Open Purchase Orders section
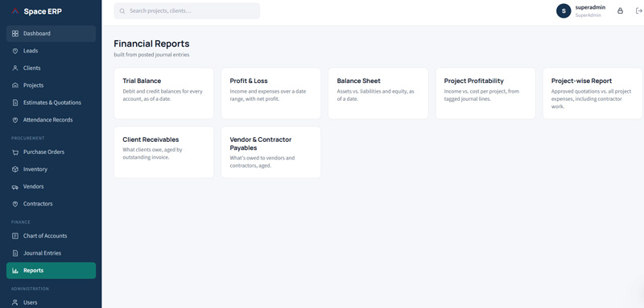644x308 pixels. tap(51, 152)
